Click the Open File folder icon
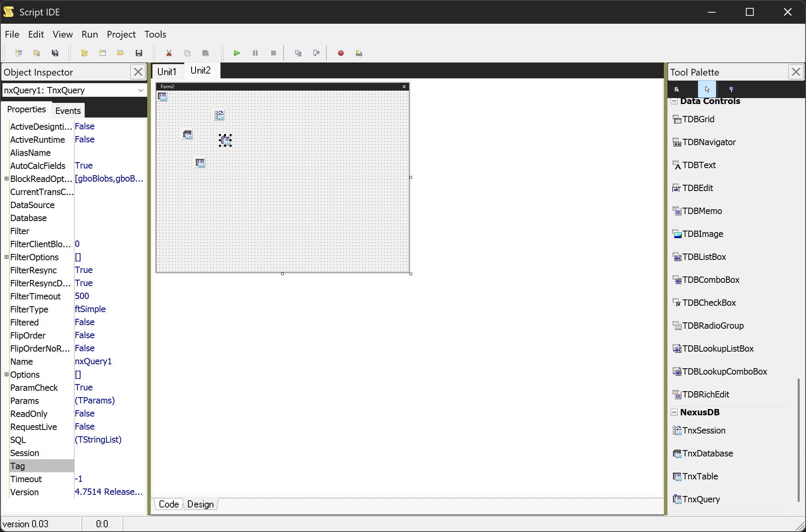The width and height of the screenshot is (806, 532). point(121,53)
